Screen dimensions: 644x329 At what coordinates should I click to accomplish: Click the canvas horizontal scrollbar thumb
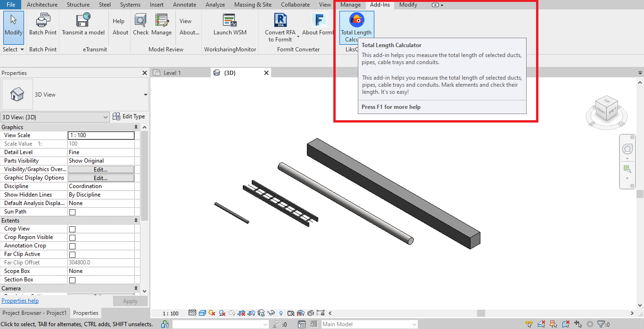click(x=481, y=313)
